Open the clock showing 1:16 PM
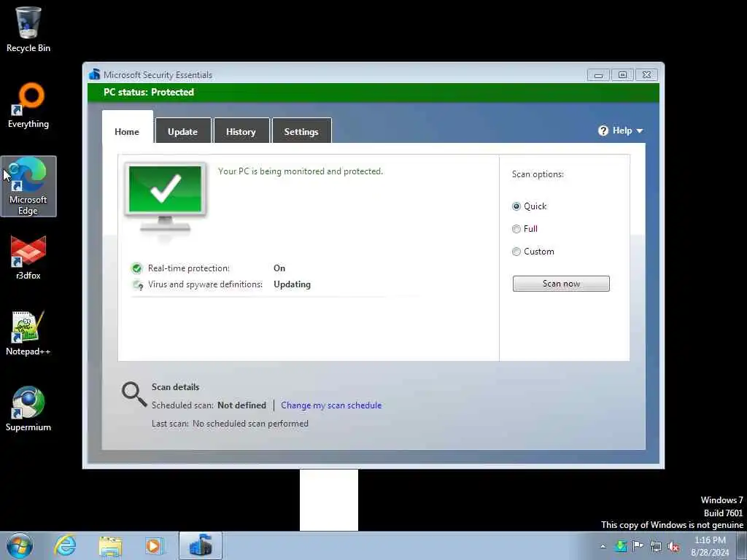The image size is (747, 560). tap(710, 545)
